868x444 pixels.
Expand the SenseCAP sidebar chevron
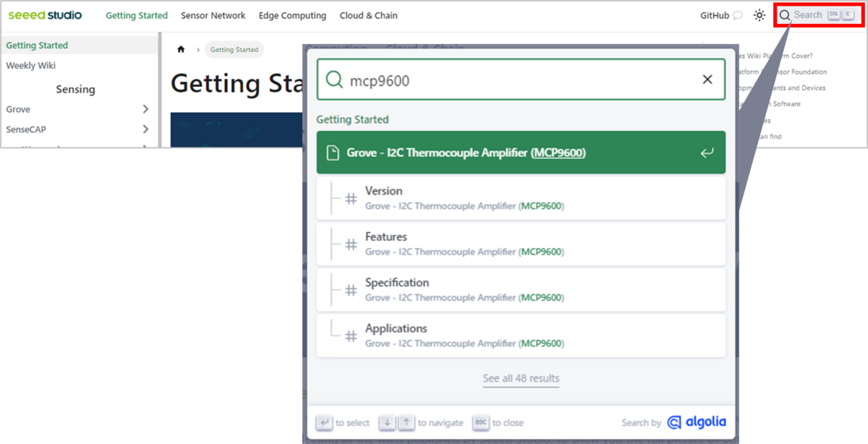145,129
